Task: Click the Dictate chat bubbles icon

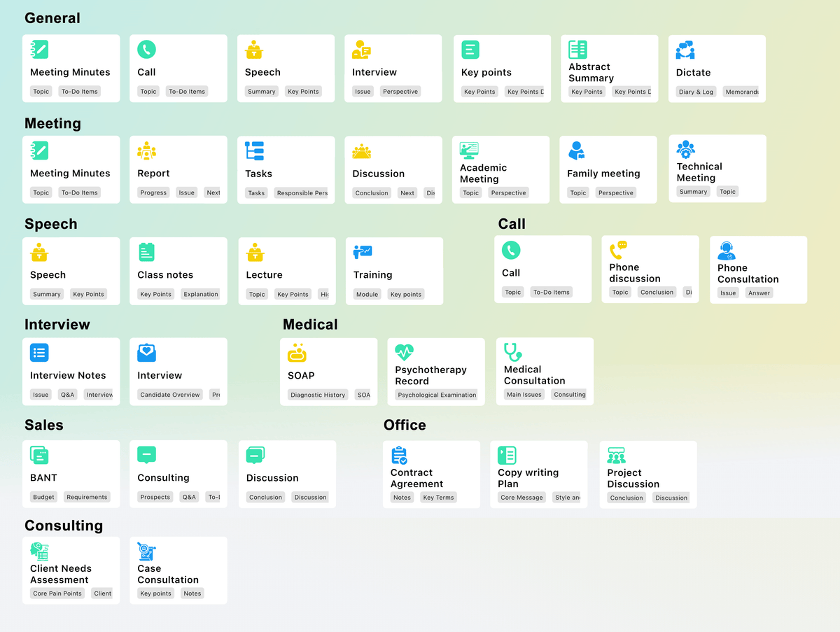Action: [x=685, y=50]
